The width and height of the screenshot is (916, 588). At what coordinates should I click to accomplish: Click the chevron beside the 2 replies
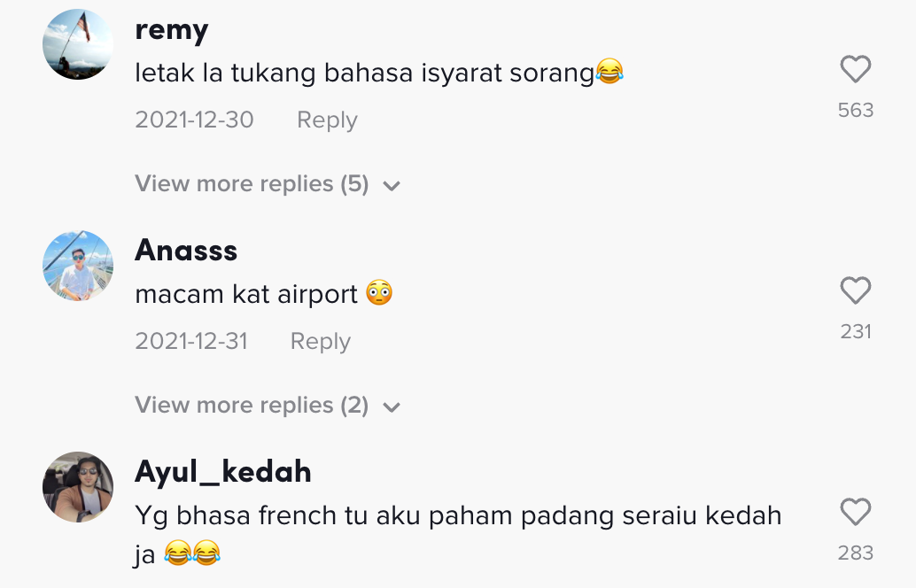click(392, 407)
